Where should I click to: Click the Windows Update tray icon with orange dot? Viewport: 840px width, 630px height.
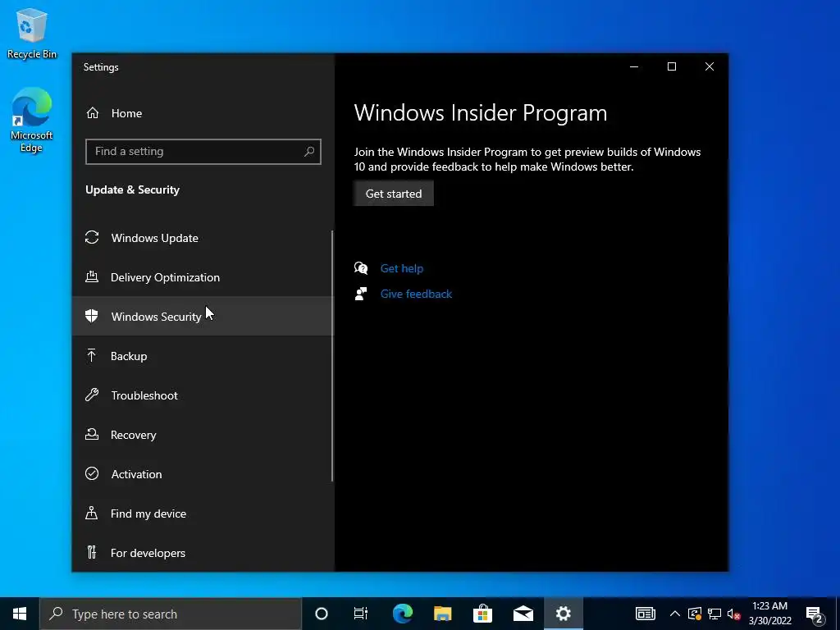point(695,614)
